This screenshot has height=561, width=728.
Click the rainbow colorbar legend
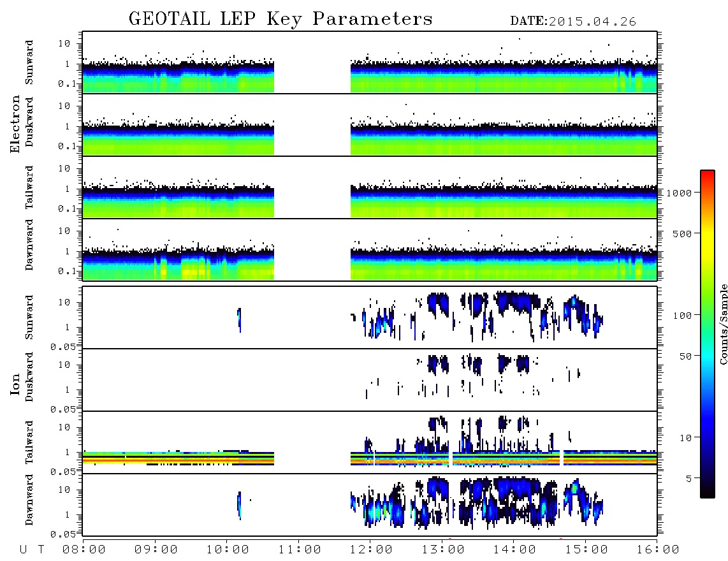click(708, 334)
